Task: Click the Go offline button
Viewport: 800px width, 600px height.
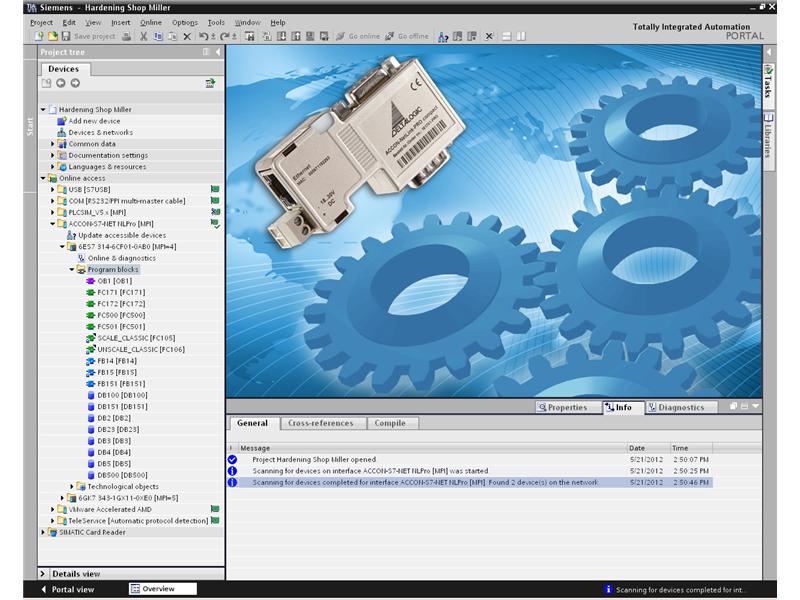Action: [407, 36]
